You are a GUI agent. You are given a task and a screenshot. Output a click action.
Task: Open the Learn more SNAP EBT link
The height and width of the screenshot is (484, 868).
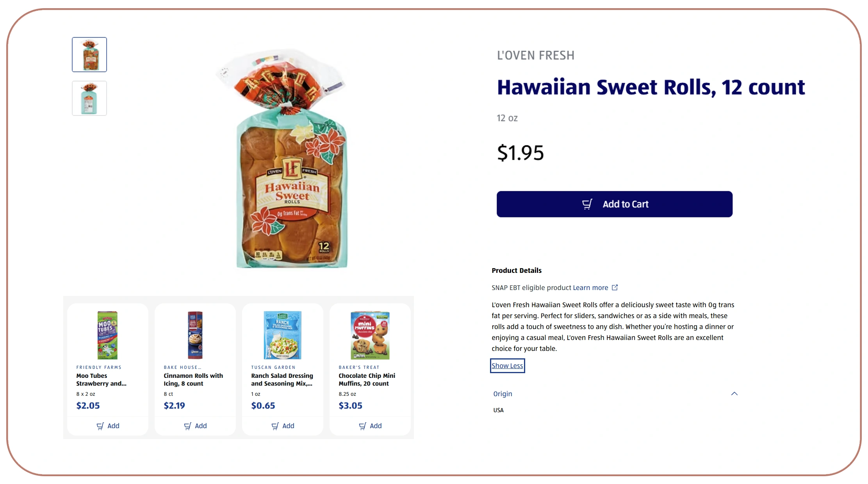(590, 287)
